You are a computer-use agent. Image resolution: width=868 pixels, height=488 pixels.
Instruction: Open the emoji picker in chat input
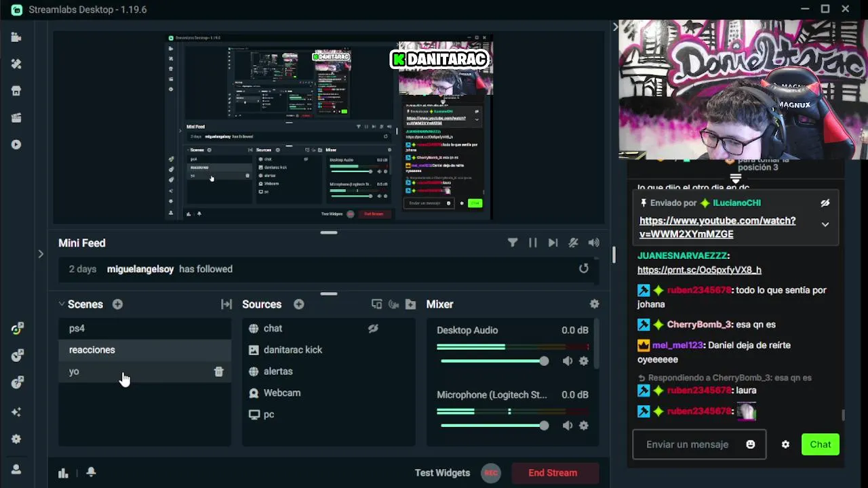(x=751, y=445)
